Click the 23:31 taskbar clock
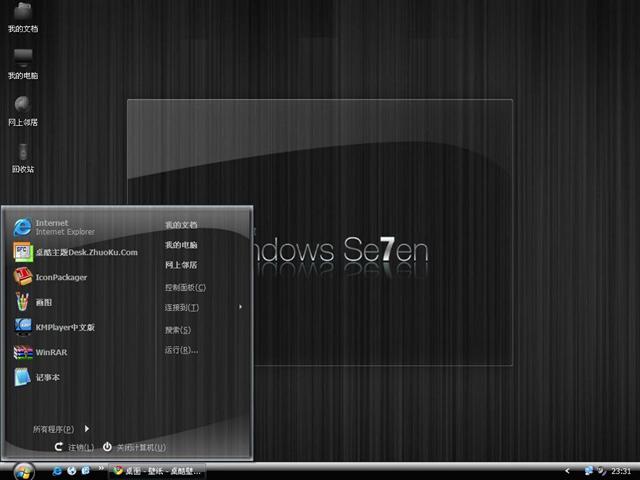The image size is (640, 480). [621, 471]
